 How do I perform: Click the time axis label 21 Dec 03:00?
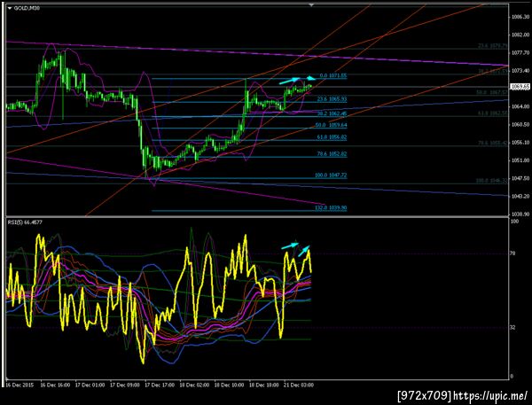tap(299, 386)
